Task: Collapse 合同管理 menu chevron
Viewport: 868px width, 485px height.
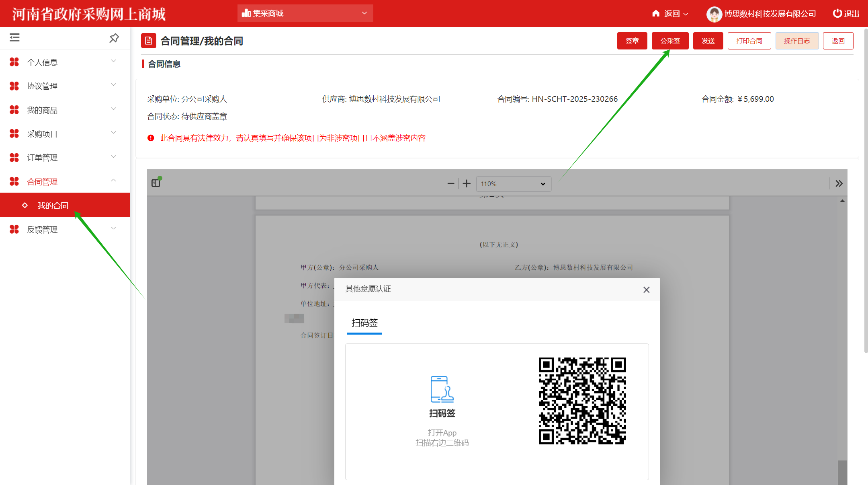Action: click(x=113, y=181)
